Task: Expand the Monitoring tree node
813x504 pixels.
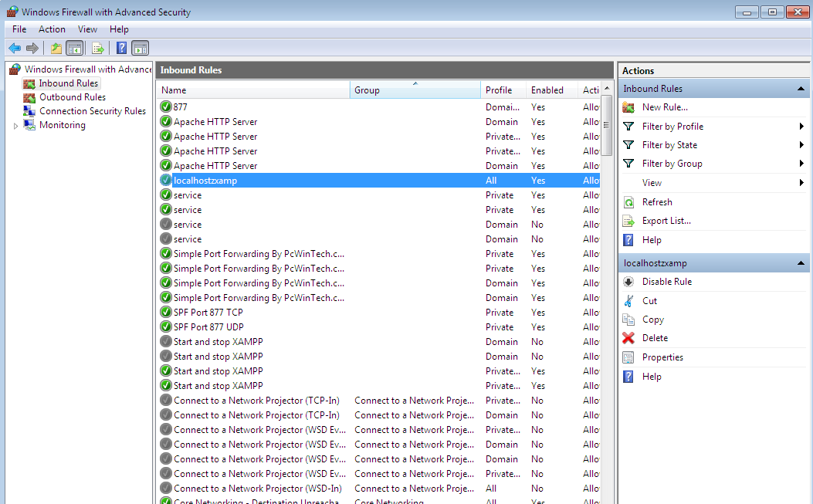Action: (x=15, y=126)
